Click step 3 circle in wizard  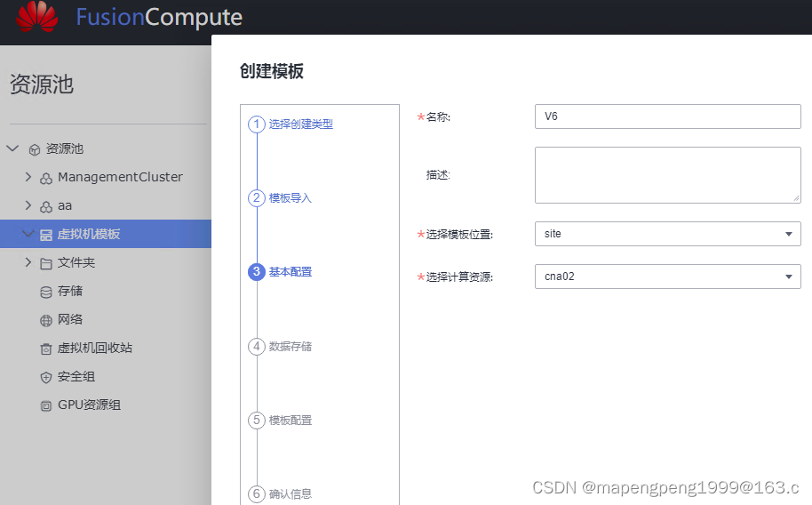(257, 272)
